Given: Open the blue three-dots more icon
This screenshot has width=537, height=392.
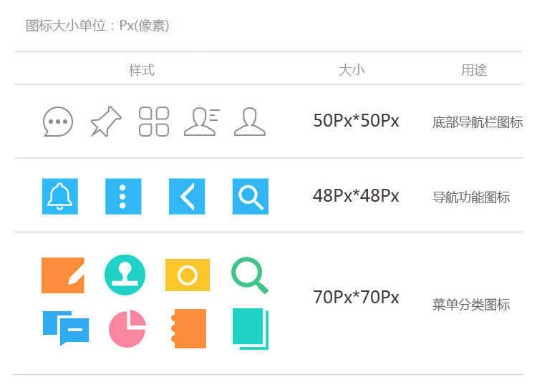Looking at the screenshot, I should (x=123, y=196).
